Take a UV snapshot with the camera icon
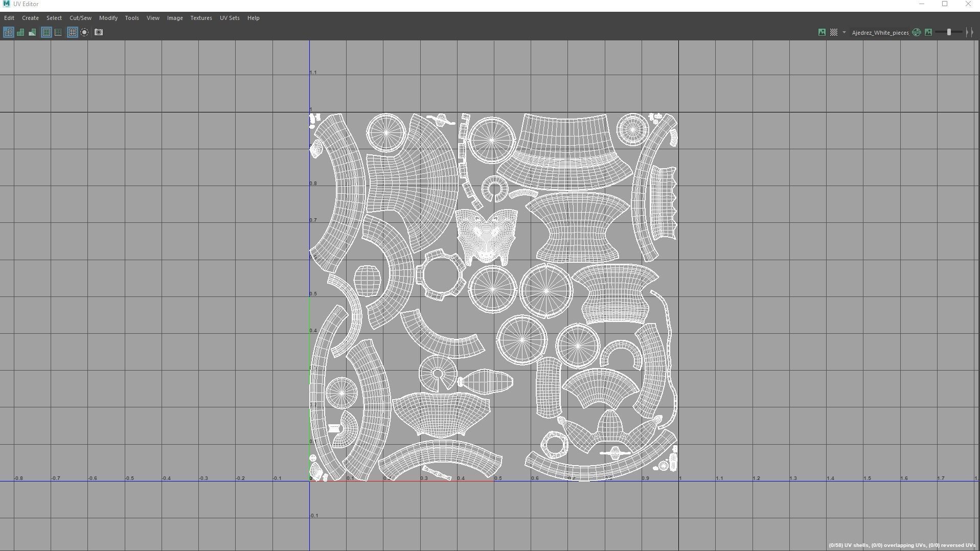Image resolution: width=980 pixels, height=551 pixels. tap(99, 32)
